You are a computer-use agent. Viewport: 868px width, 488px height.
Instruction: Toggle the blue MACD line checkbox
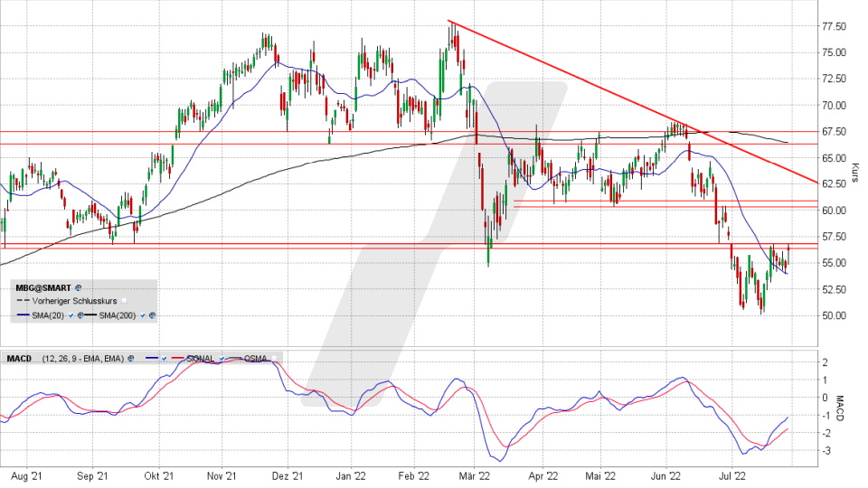(x=164, y=359)
